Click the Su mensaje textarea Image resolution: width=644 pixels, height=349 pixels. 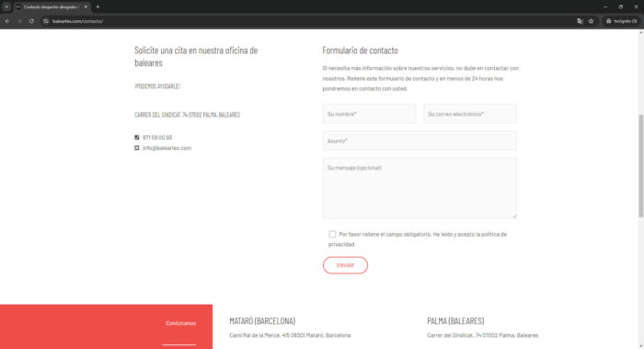pos(420,188)
